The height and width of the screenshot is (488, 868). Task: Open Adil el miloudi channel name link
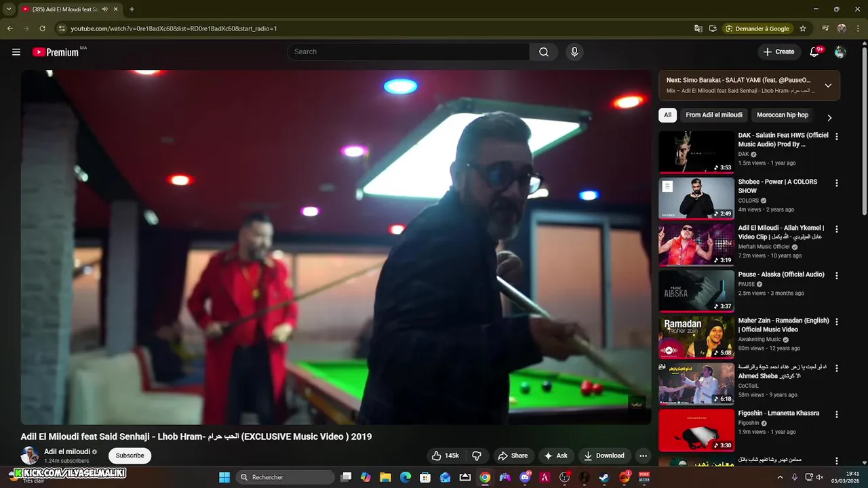67,451
